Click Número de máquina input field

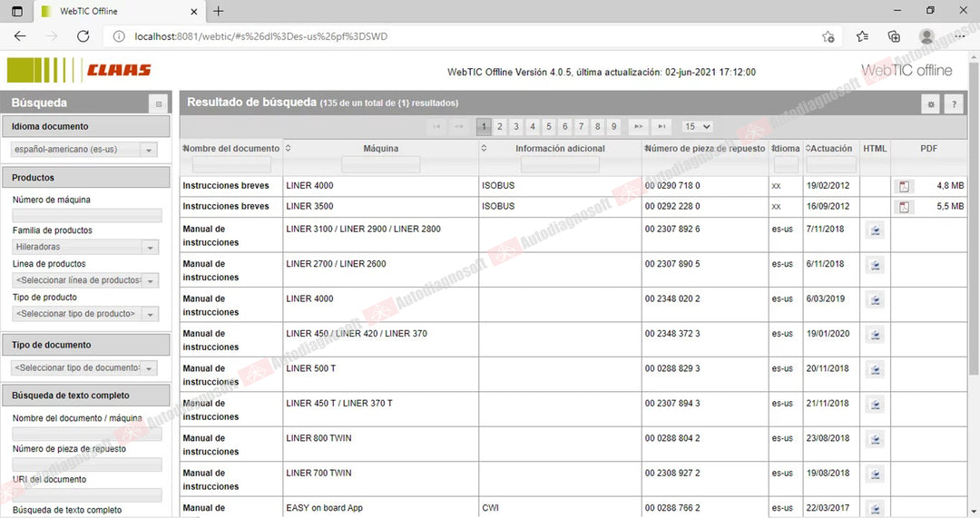pos(87,216)
